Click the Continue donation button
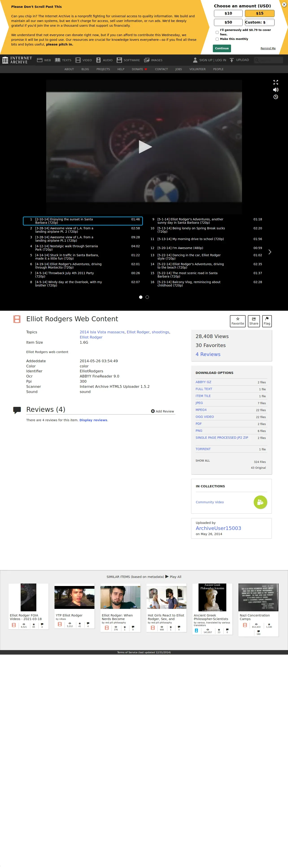This screenshot has width=288, height=868. (222, 48)
